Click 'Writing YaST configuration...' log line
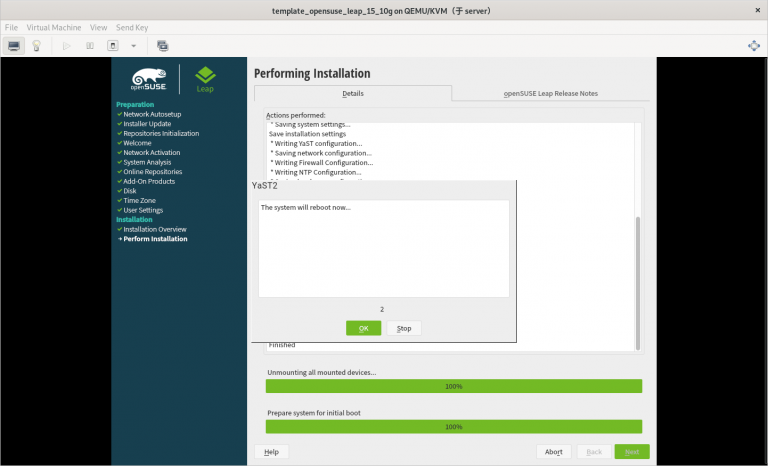768x466 pixels. (318, 144)
